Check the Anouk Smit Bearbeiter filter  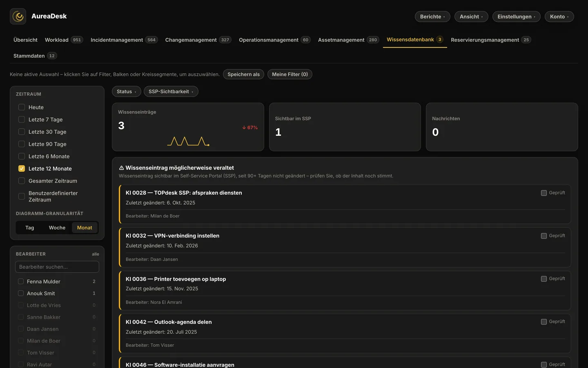[x=21, y=293]
